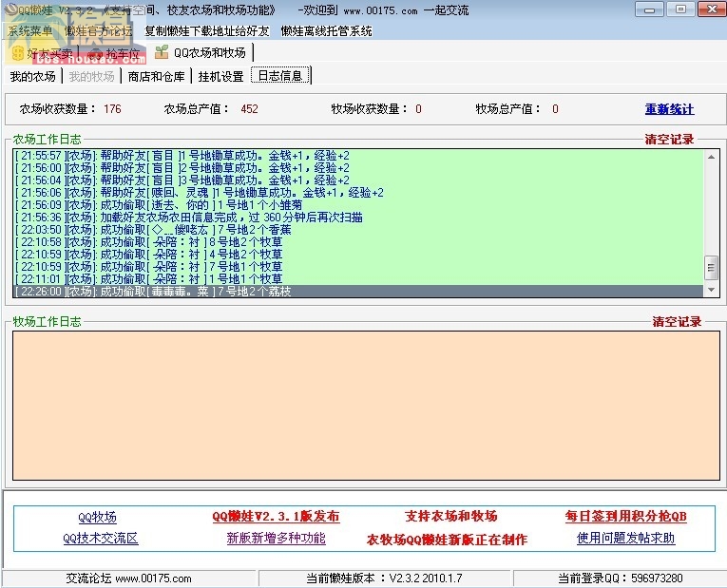Click farm log scrollbar down arrow
The image size is (727, 588).
711,290
